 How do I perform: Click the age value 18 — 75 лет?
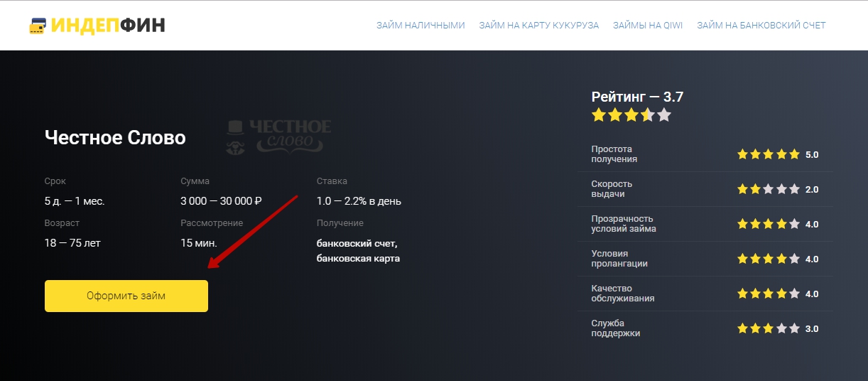[72, 243]
